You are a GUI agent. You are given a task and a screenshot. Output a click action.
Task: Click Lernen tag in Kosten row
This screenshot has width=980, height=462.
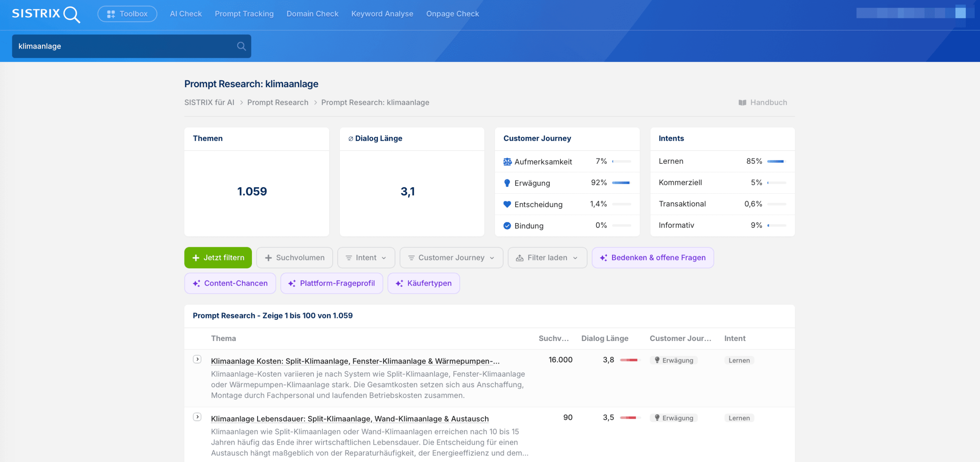pyautogui.click(x=739, y=360)
